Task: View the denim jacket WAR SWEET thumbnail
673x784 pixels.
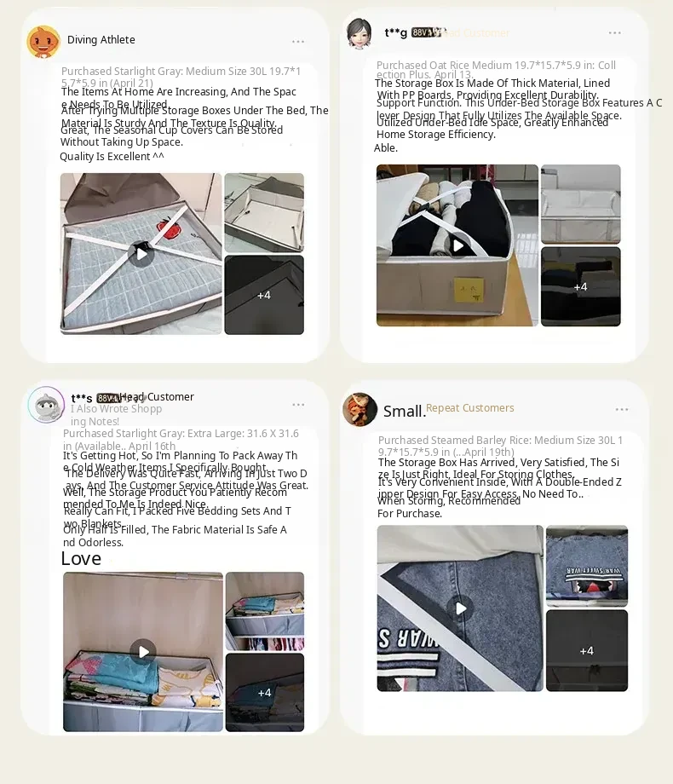Action: [x=586, y=566]
